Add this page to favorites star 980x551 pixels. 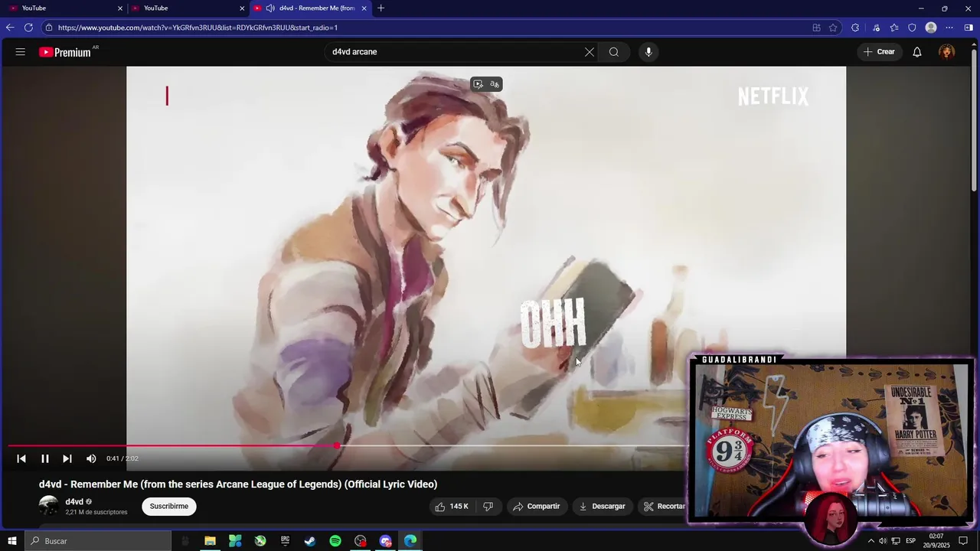(x=833, y=28)
